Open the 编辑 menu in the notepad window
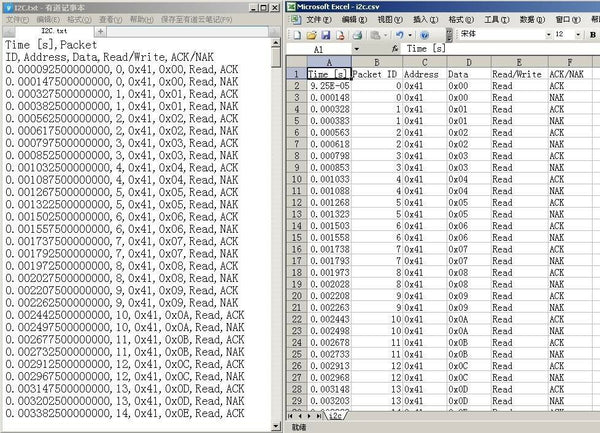 (48, 20)
